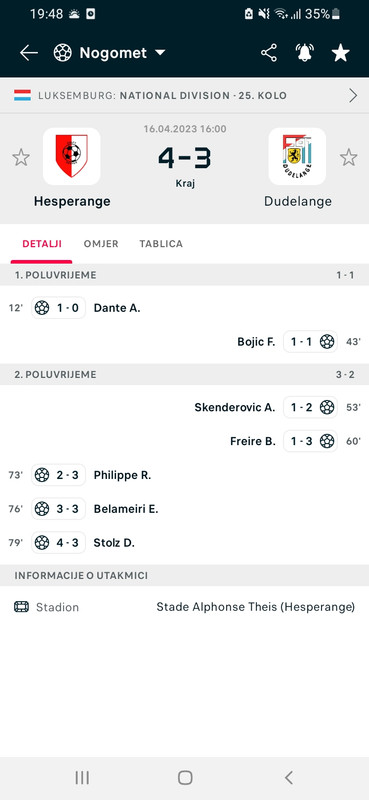Screen dimensions: 369x800
Task: Favorite Hesperange with its star
Action: click(21, 157)
